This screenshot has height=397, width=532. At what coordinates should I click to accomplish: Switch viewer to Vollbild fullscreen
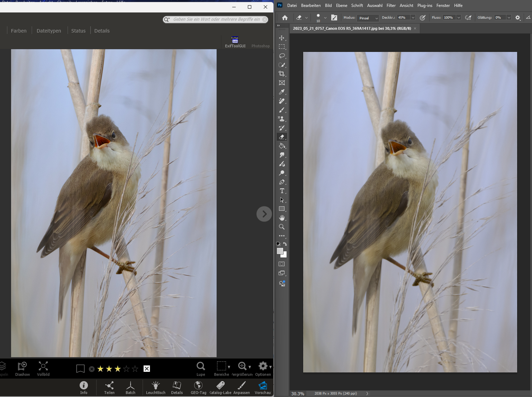(43, 369)
